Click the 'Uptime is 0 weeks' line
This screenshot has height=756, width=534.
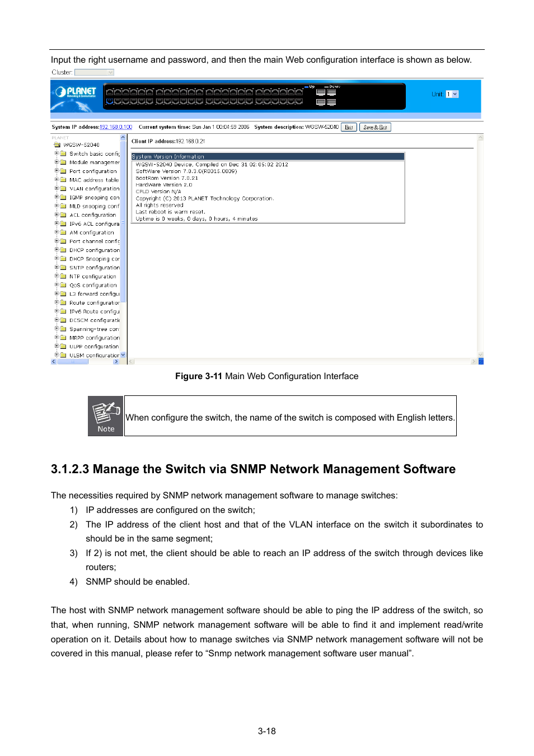pyautogui.click(x=196, y=219)
